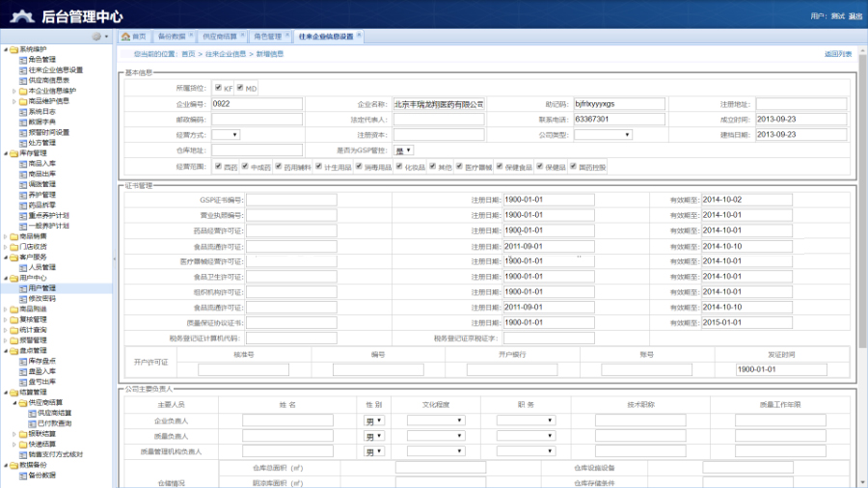Click the page icon beside 角色管理
The image size is (868, 488).
(22, 60)
